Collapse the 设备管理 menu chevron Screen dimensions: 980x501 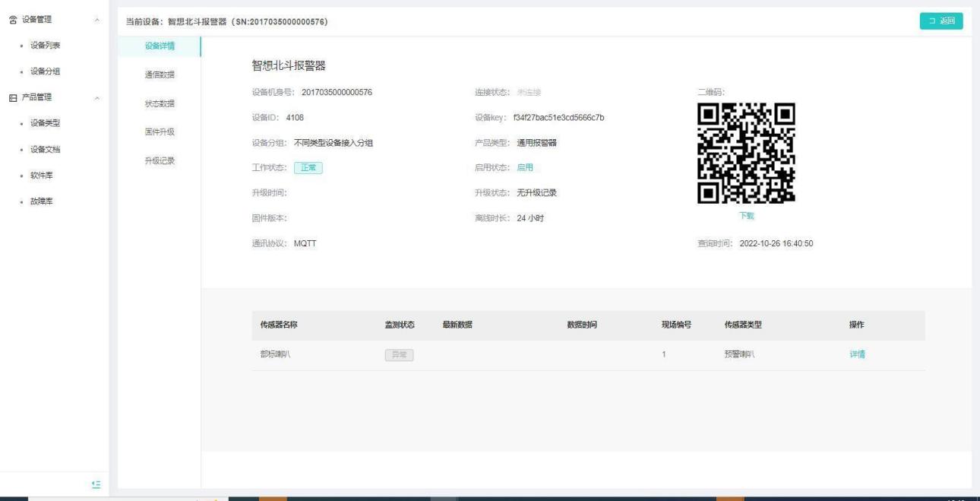tap(96, 20)
